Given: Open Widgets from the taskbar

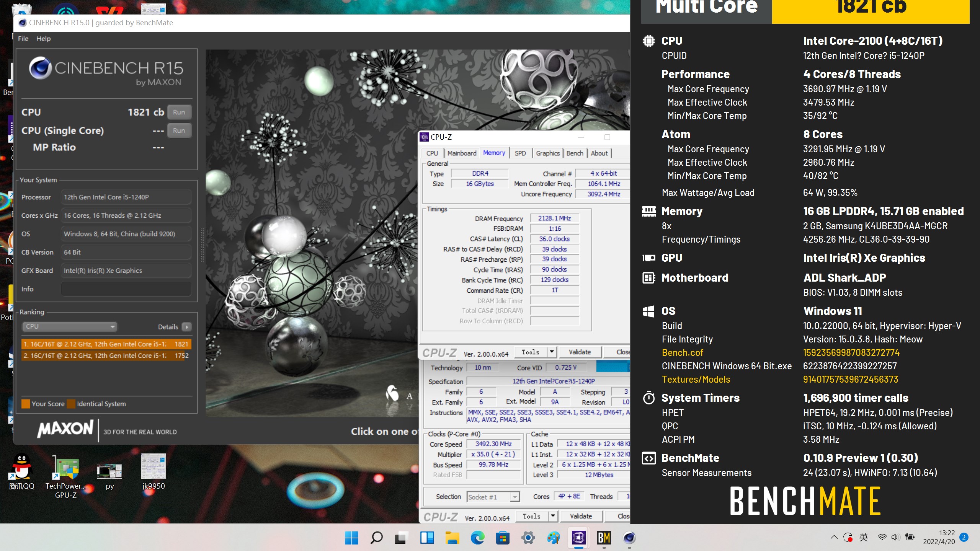Looking at the screenshot, I should pos(427,538).
